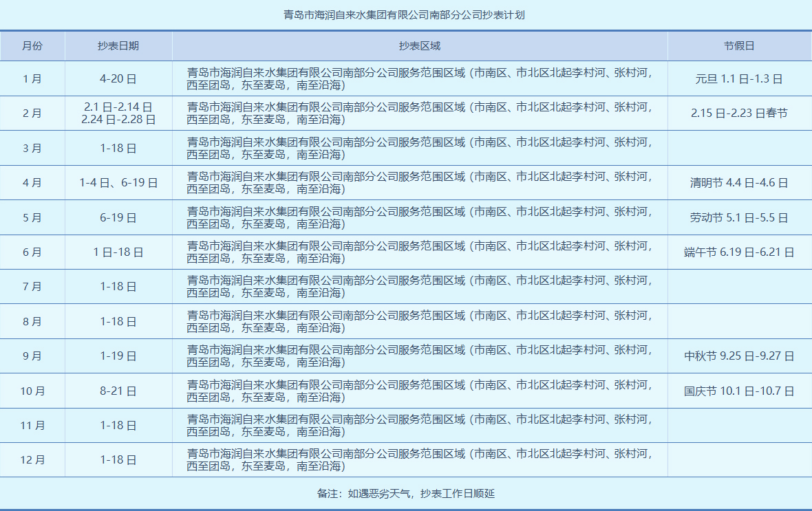Click the 1月 row month cell
Viewport: 812px width, 511px height.
(33, 78)
